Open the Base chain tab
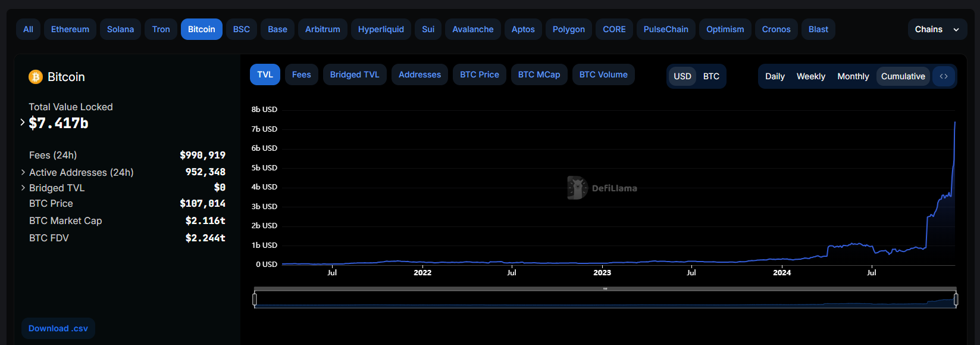The width and height of the screenshot is (980, 345). tap(277, 29)
